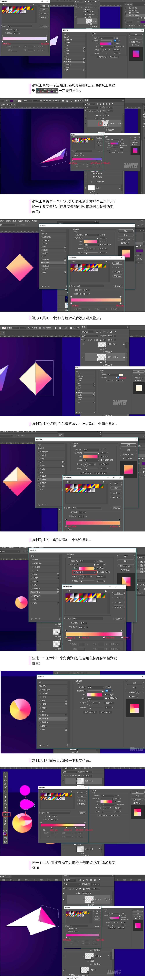Viewport: 145px width, 980px height.
Task: Click foreground color swatch at toolbar bottom
Action: [4, 833]
